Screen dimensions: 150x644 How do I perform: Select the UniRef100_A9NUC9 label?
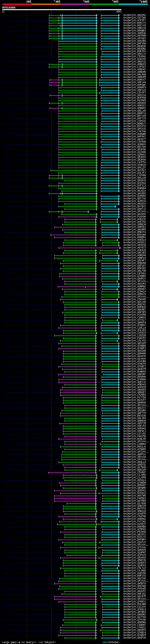[x=135, y=64]
